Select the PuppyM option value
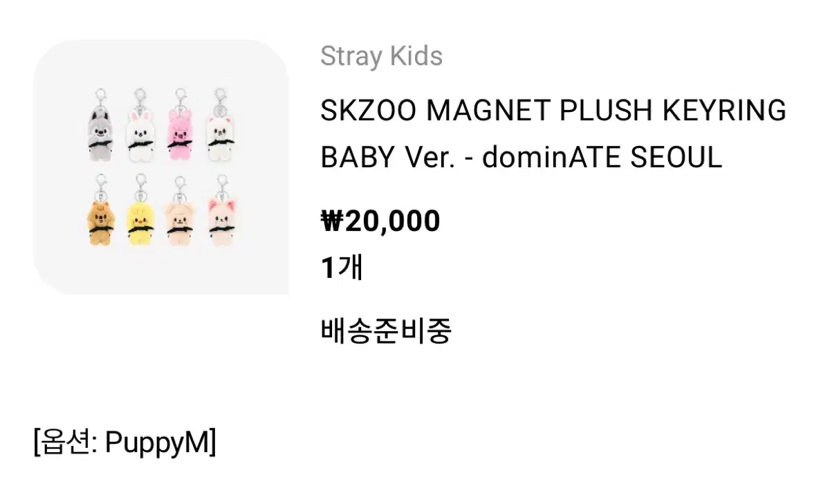Screen dimensions: 830x504 (157, 444)
